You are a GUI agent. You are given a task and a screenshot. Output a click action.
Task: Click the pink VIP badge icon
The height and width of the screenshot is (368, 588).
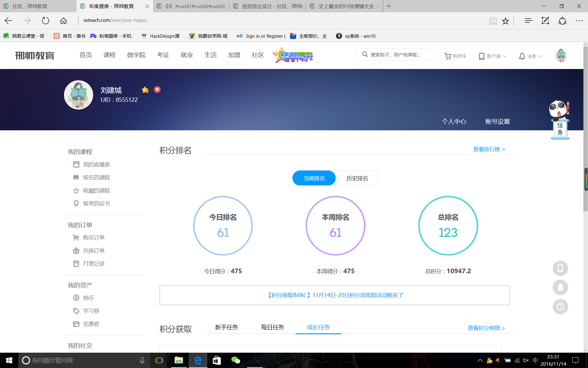(x=157, y=90)
